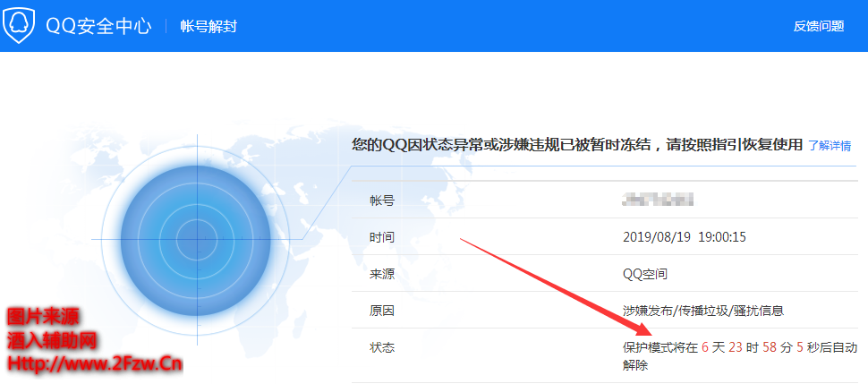Click the frozen account headline text
868x384 pixels.
click(577, 145)
